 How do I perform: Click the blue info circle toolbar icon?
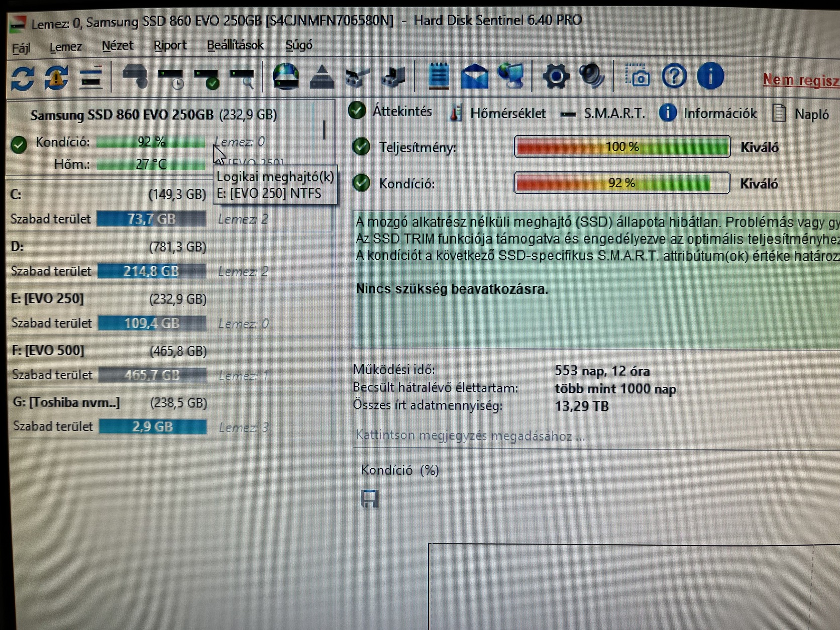coord(710,76)
